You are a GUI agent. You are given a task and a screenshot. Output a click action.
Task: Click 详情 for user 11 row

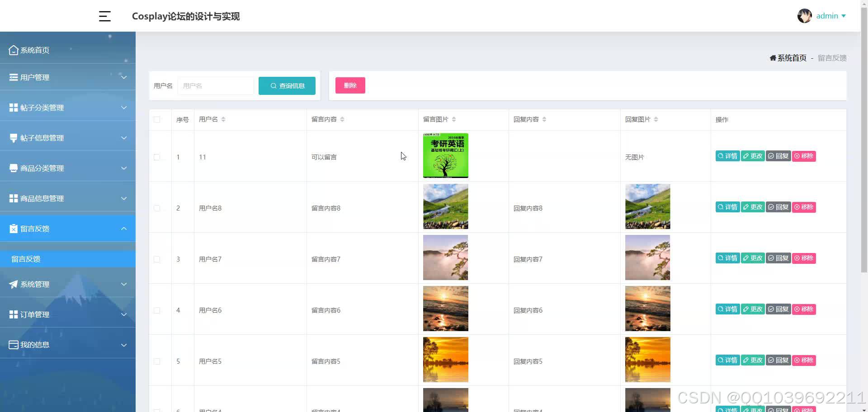[x=727, y=156]
